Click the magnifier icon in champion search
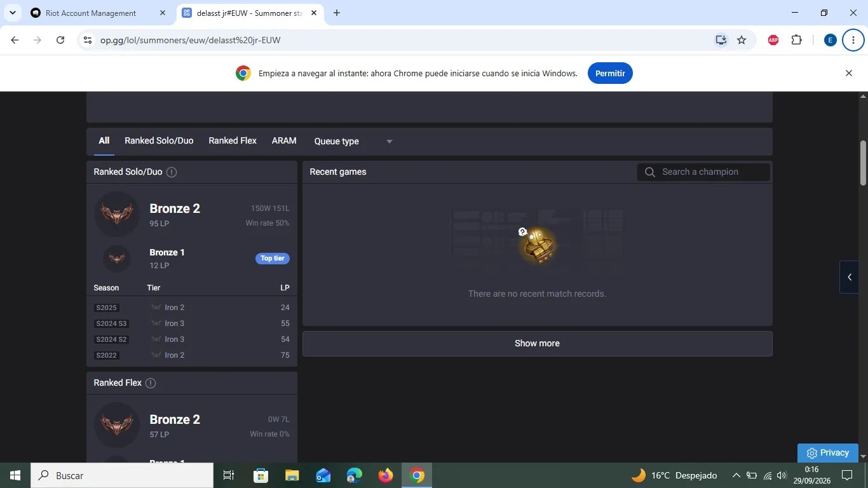 click(649, 172)
